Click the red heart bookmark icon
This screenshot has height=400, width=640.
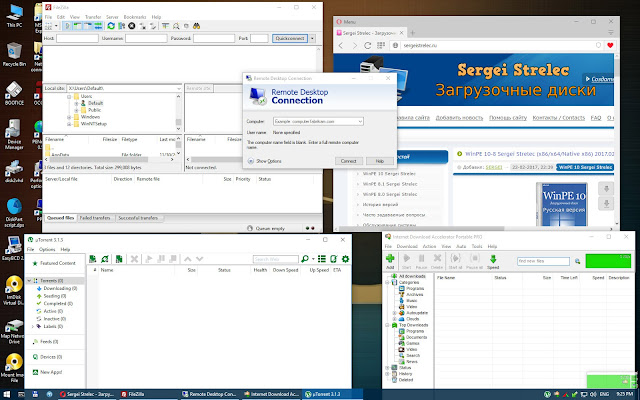(x=610, y=45)
